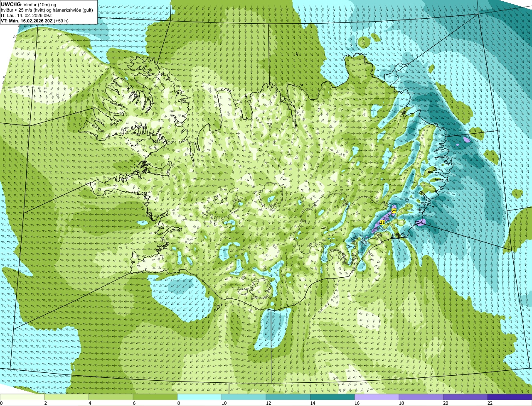Click the legend swatch between 4 and 6

[x=111, y=397]
